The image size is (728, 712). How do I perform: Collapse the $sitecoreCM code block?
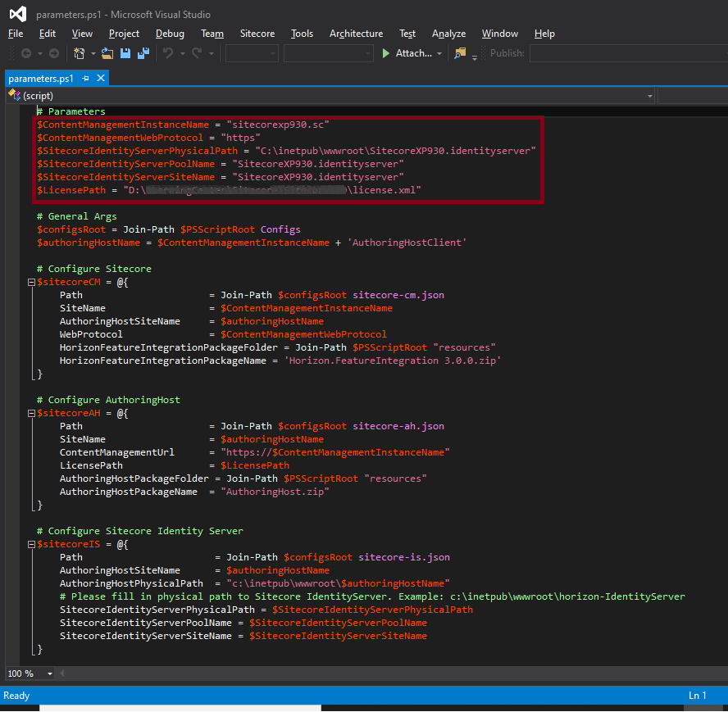[30, 282]
